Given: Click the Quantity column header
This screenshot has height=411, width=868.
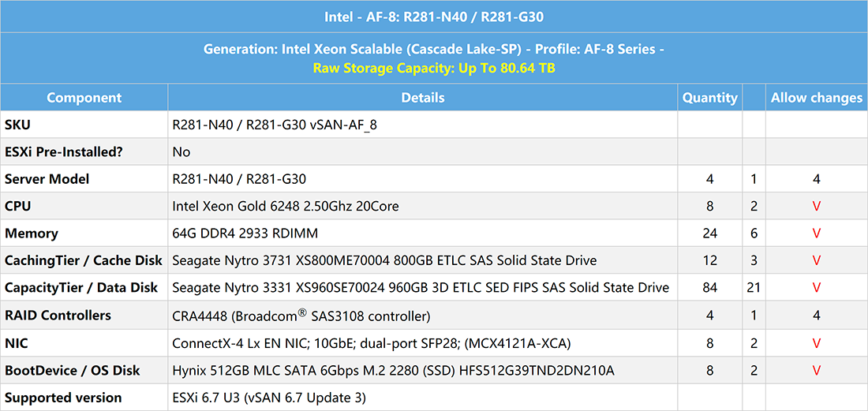Looking at the screenshot, I should [x=709, y=98].
